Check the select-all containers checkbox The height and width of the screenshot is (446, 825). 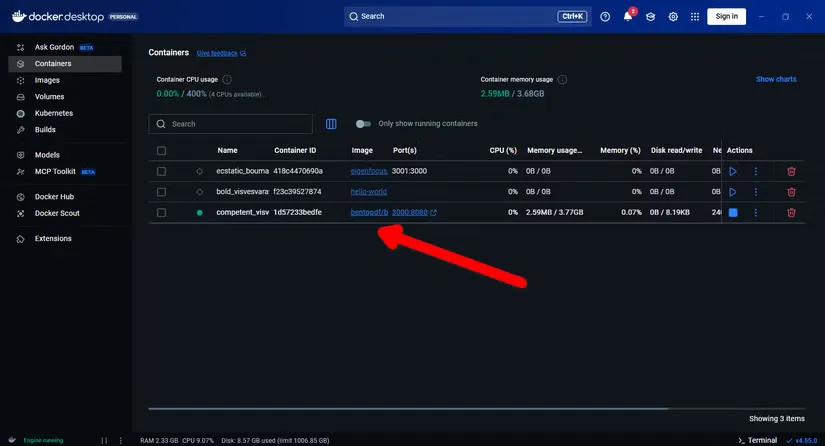[x=161, y=150]
